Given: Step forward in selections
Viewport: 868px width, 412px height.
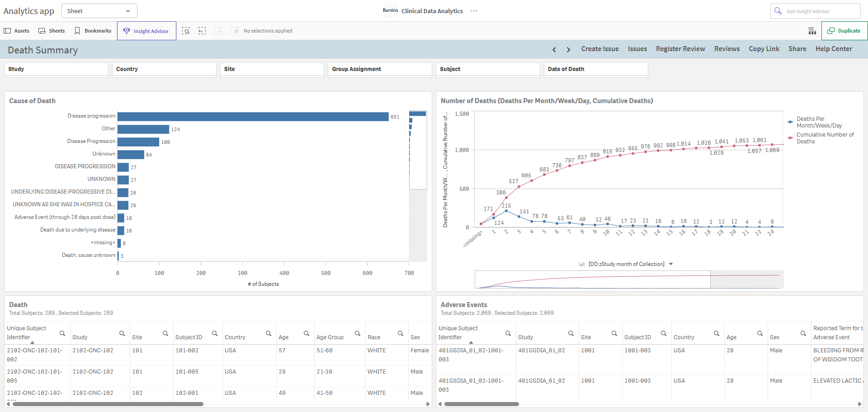Looking at the screenshot, I should [218, 31].
